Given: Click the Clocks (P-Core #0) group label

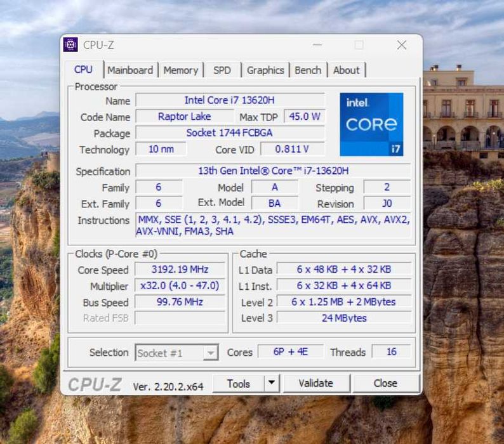Looking at the screenshot, I should [116, 254].
